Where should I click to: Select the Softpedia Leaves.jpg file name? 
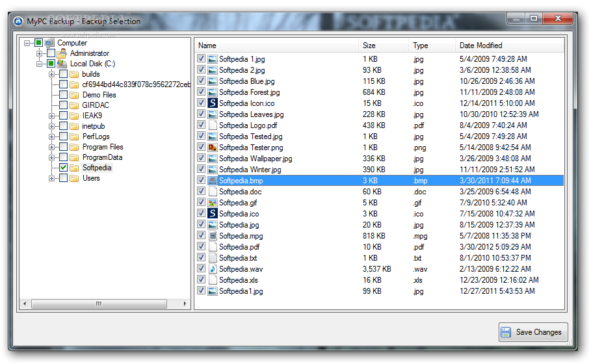[x=252, y=114]
